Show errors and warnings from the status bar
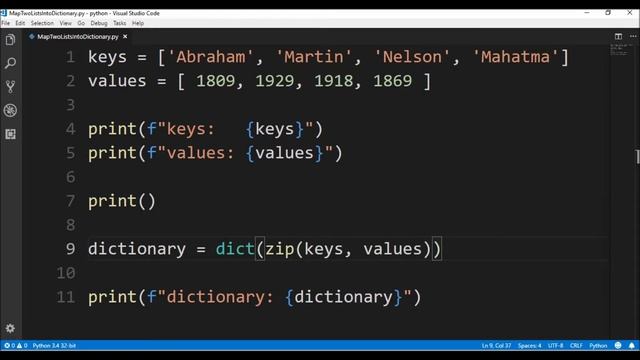The height and width of the screenshot is (360, 640). pos(16,345)
